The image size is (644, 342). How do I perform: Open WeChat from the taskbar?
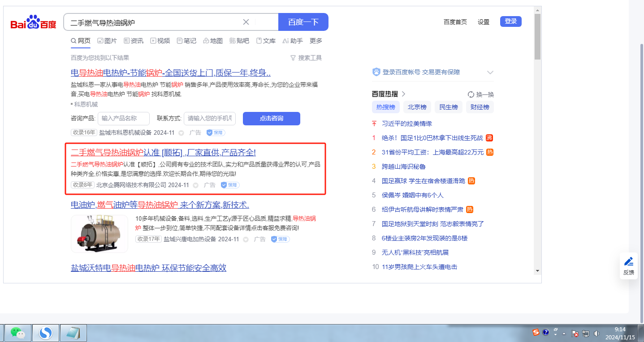17,333
